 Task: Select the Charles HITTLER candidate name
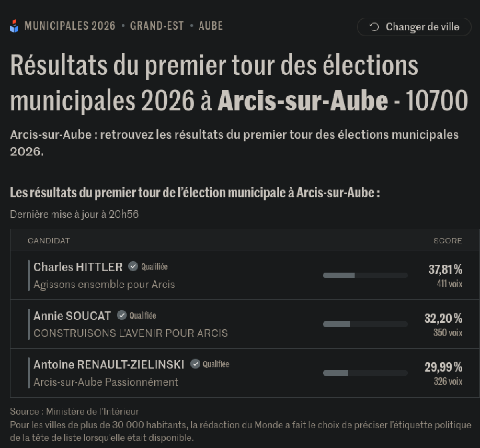click(78, 267)
